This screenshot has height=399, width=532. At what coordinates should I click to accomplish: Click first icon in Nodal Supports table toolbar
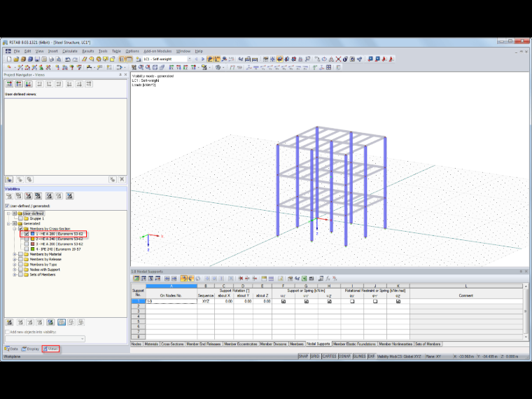(136, 279)
